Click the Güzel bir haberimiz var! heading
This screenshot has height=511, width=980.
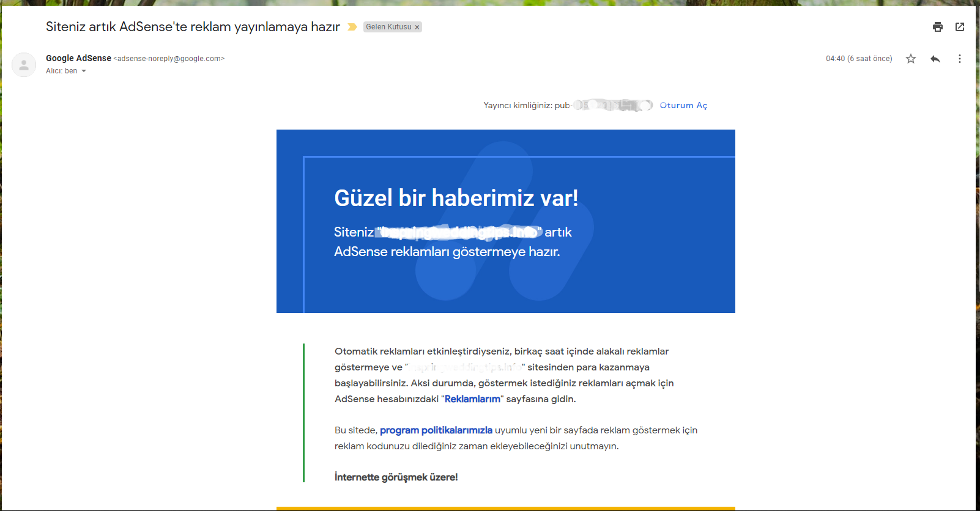456,198
